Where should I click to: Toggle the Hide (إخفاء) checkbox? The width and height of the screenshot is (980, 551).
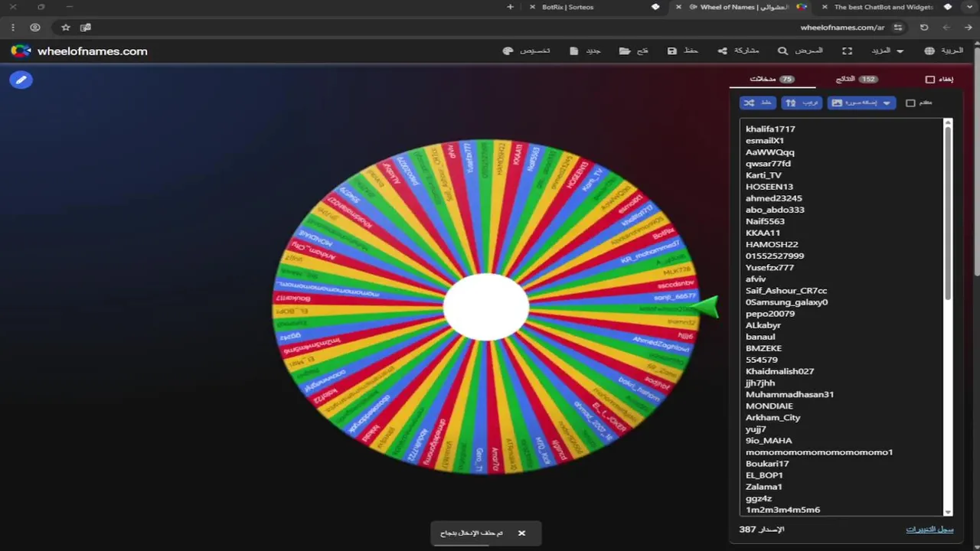930,80
